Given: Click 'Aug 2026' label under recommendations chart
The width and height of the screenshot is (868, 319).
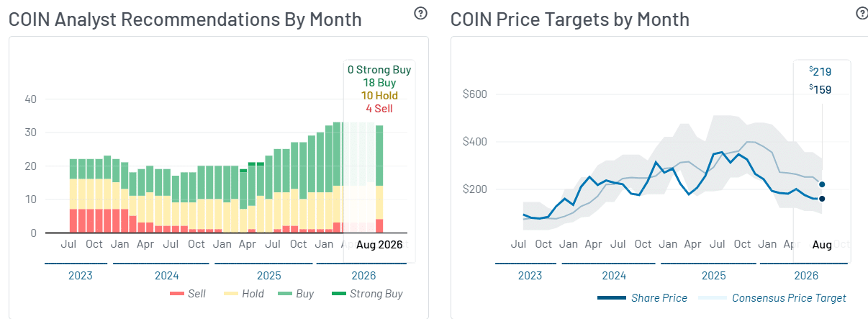Looking at the screenshot, I should pos(379,245).
